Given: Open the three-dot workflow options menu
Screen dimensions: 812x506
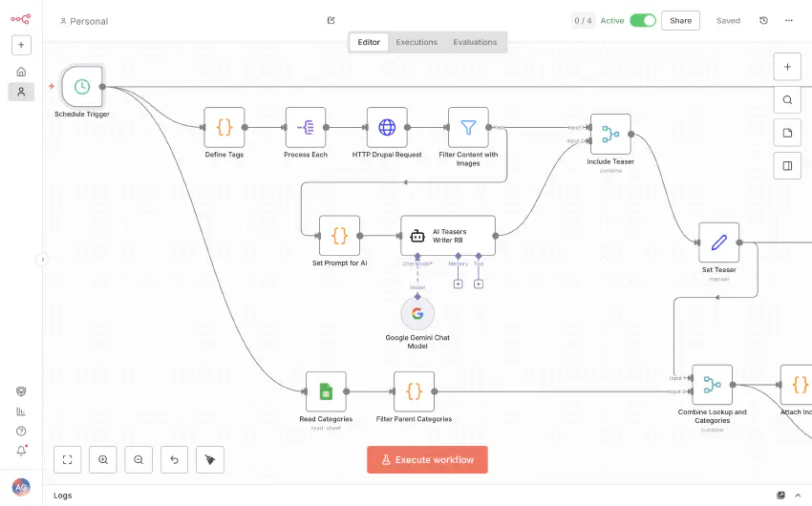Looking at the screenshot, I should (x=789, y=20).
